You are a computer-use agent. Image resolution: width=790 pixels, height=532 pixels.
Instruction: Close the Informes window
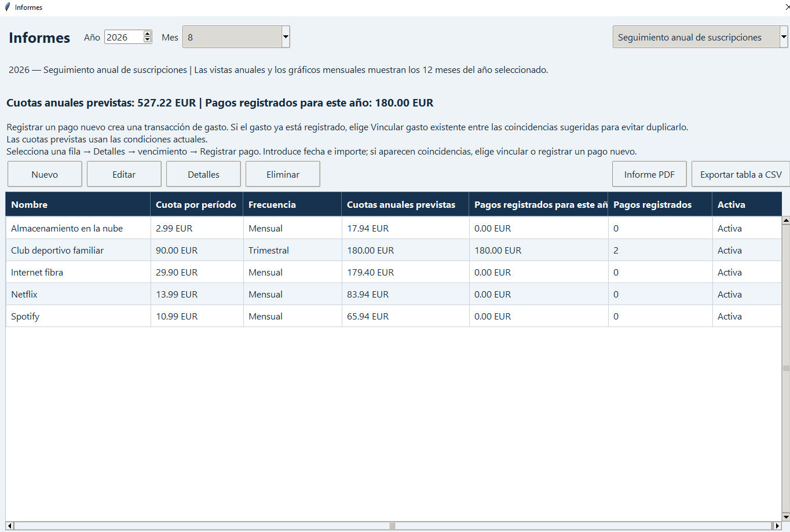click(x=787, y=7)
